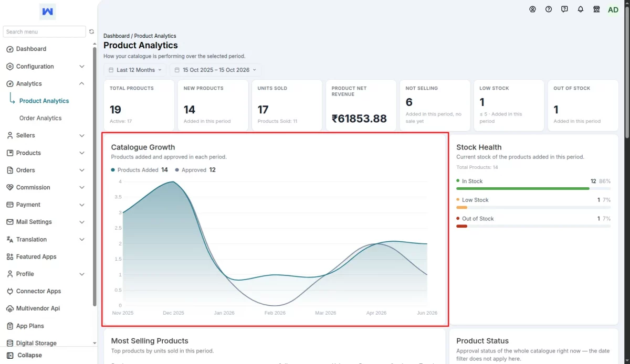Click the green In Stock progress bar

523,188
